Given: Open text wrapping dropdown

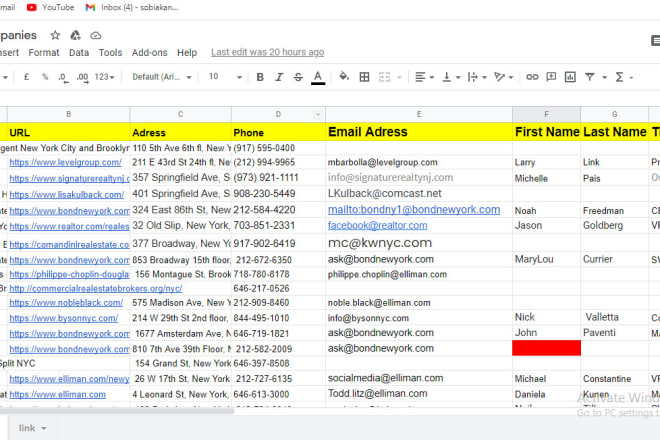Looking at the screenshot, I should click(477, 77).
